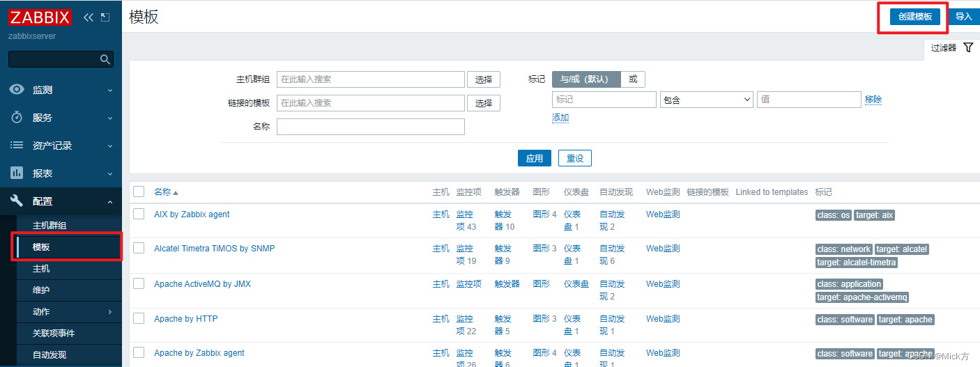The height and width of the screenshot is (367, 980).
Task: Click the eye icon for 监测
Action: [x=17, y=90]
